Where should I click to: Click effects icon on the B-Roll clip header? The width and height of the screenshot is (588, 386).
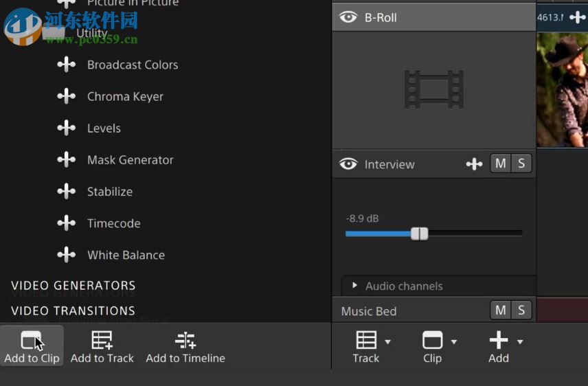click(578, 17)
